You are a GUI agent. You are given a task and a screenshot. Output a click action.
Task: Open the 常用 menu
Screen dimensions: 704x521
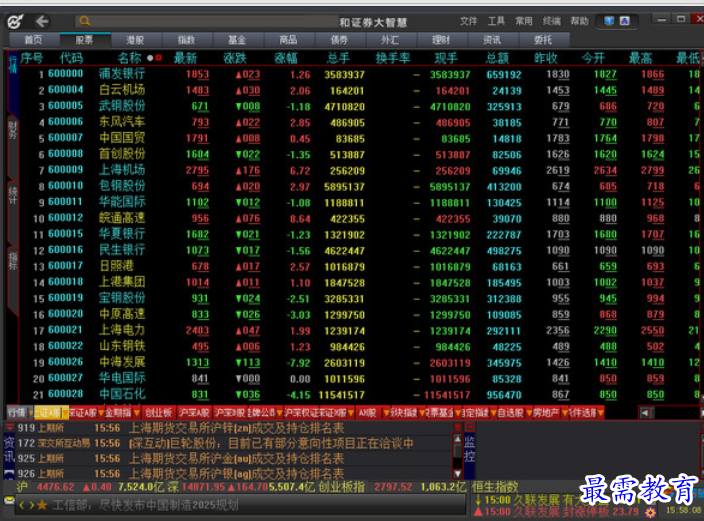pos(524,21)
